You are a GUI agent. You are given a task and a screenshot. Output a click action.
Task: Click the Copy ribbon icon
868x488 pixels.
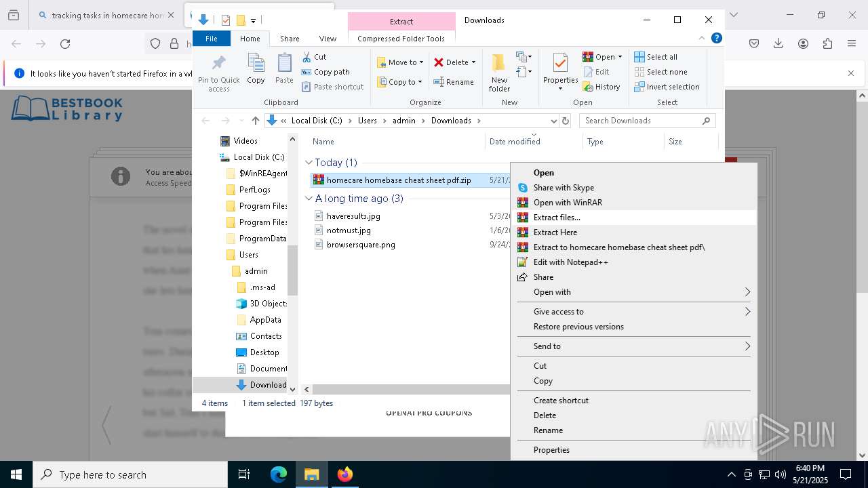pos(256,64)
